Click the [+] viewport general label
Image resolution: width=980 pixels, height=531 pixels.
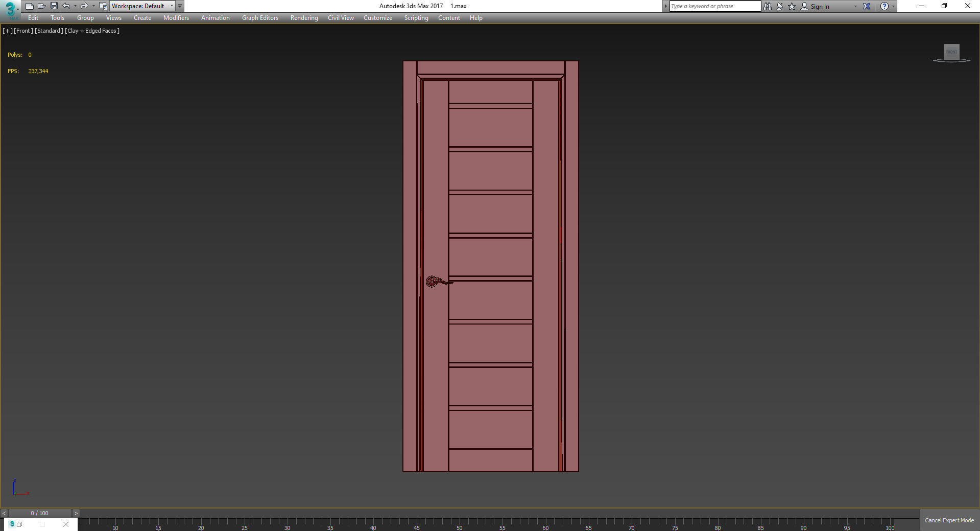(x=7, y=31)
